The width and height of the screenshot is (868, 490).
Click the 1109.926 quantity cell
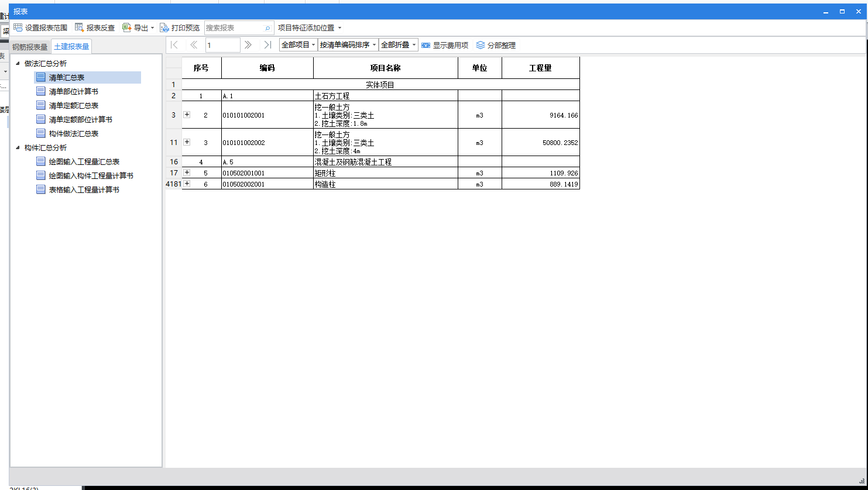[541, 173]
